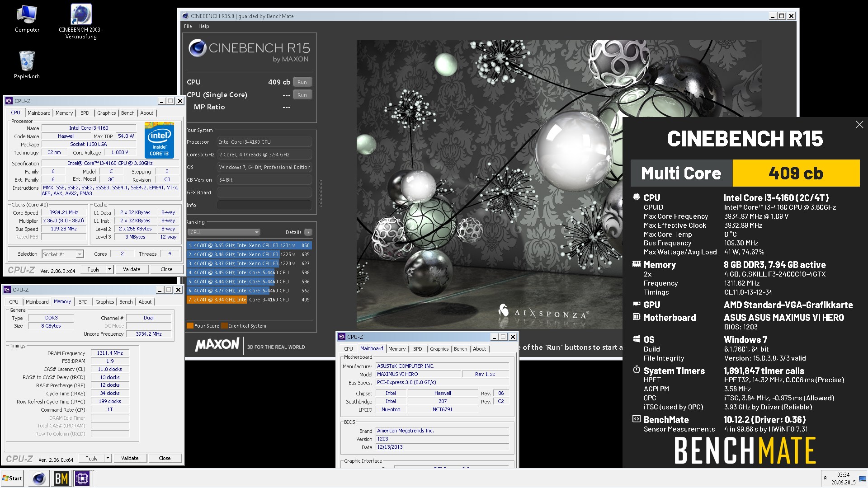868x488 pixels.
Task: Click the Start button
Action: click(x=12, y=478)
